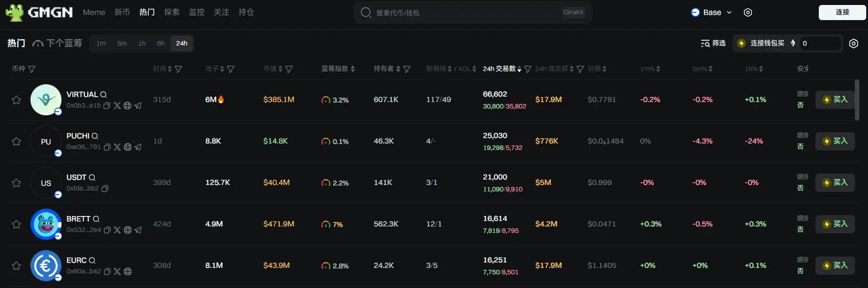The width and height of the screenshot is (868, 288).
Task: Buy BRETT with 买入 button
Action: point(835,224)
